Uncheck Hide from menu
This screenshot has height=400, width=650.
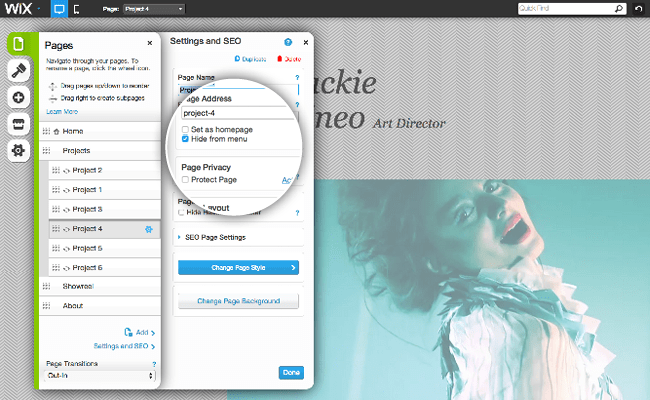(185, 139)
